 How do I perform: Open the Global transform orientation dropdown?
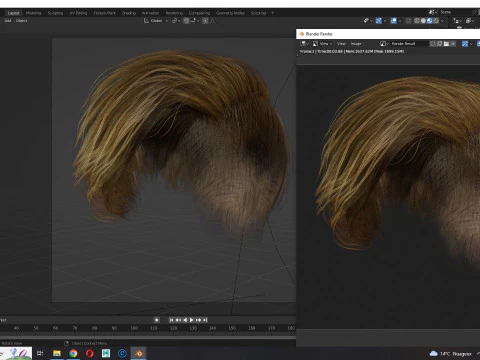pyautogui.click(x=156, y=21)
